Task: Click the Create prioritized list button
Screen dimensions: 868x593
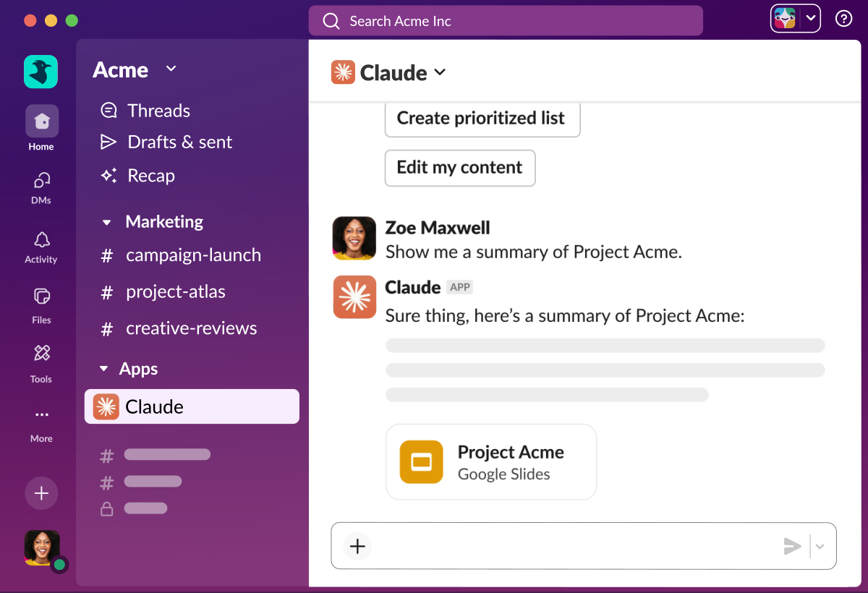Action: [x=482, y=119]
